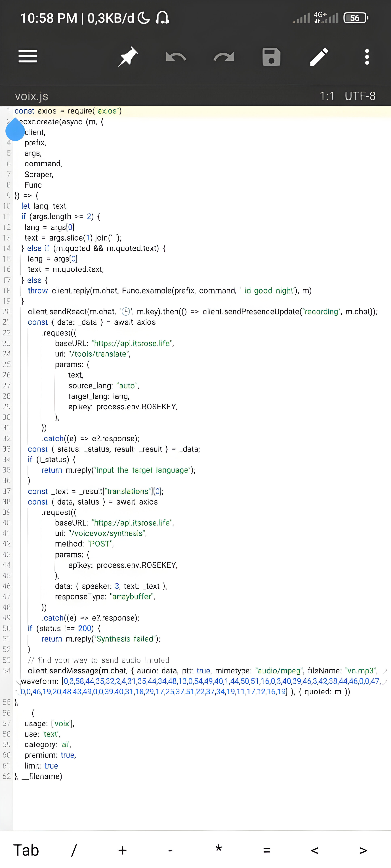The image size is (391, 868).
Task: Tap the 1:1 cursor position indicator
Action: pos(327,96)
